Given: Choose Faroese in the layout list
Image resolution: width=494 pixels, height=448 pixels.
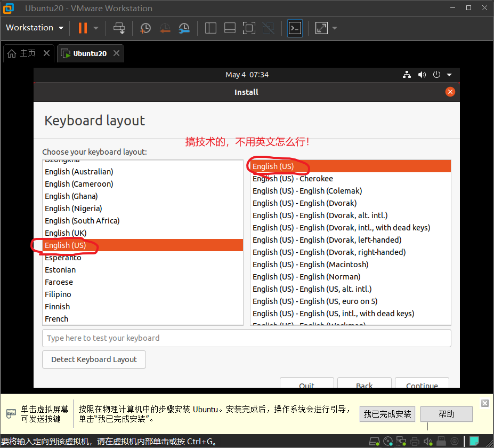Looking at the screenshot, I should coord(142,282).
